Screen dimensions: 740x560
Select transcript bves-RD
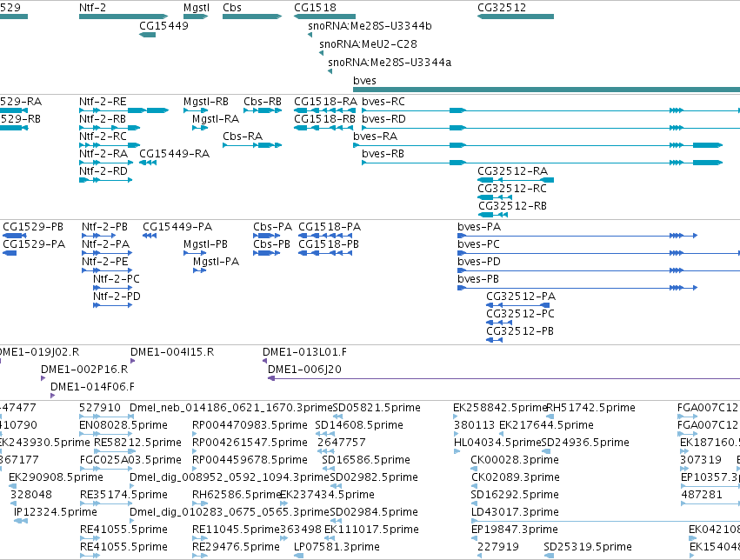point(550,128)
